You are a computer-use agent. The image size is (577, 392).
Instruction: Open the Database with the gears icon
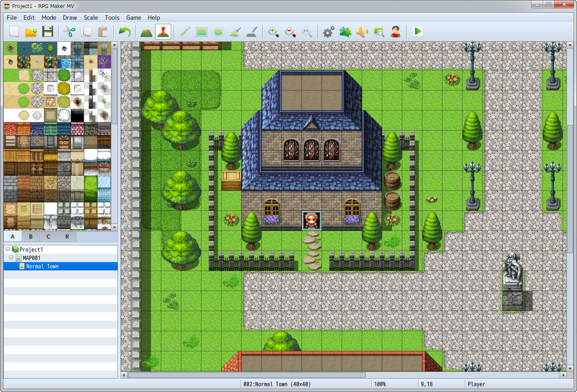329,32
